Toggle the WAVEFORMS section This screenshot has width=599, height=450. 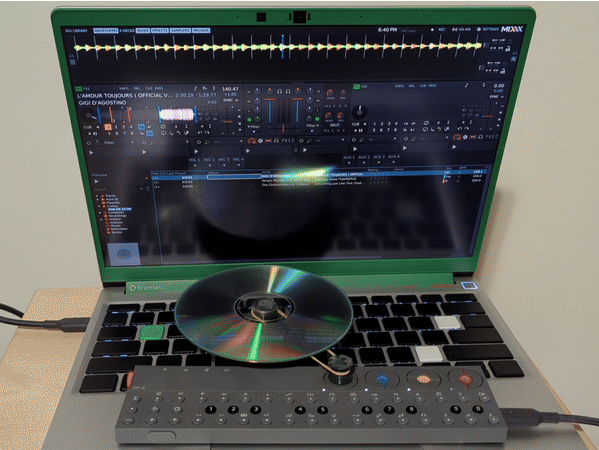pyautogui.click(x=106, y=31)
